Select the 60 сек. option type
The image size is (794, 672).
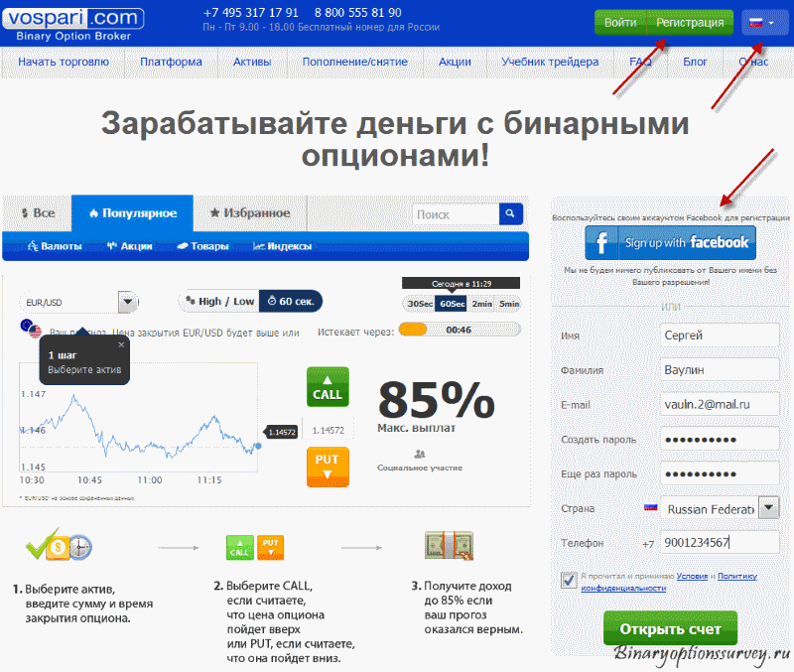coord(291,302)
